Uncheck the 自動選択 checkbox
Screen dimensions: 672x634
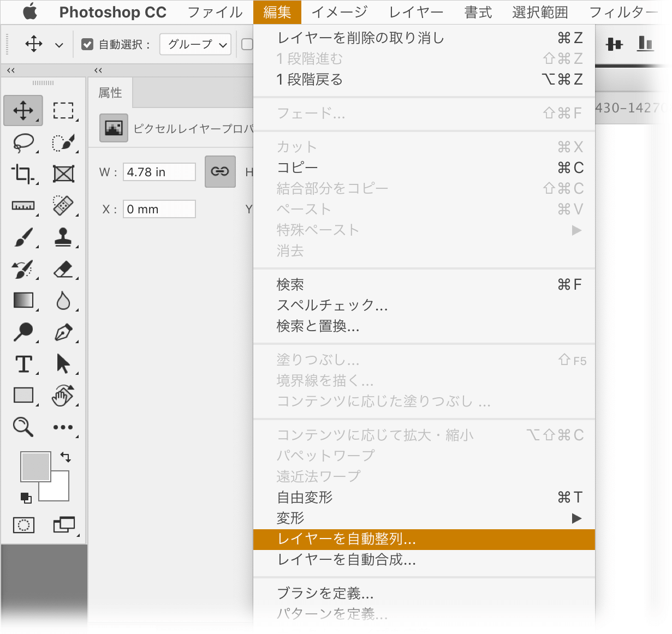pos(87,44)
